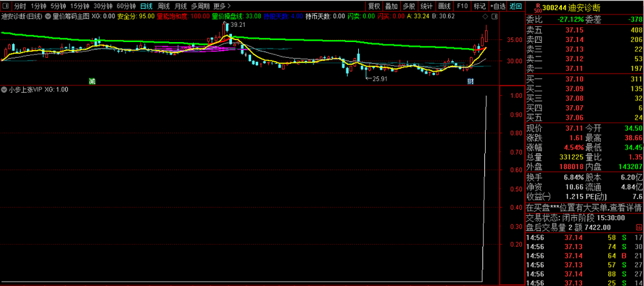Click the 买五 bid row price 37.06
Screen dimensions: 644x286
click(x=574, y=117)
